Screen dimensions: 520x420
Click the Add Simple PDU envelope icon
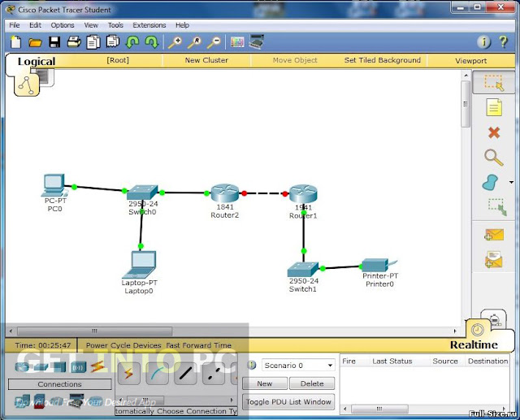494,235
